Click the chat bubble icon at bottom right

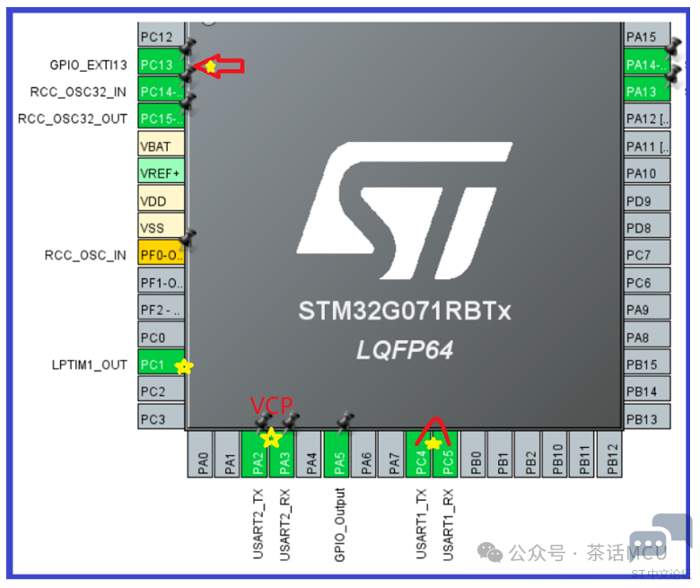point(661,536)
